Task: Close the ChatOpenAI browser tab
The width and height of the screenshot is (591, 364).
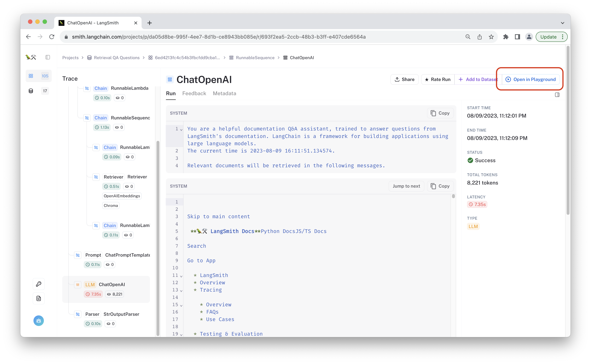Action: pyautogui.click(x=136, y=23)
